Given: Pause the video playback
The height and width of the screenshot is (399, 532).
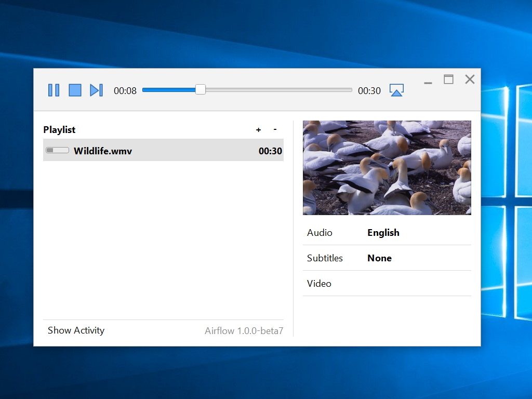Looking at the screenshot, I should point(54,90).
